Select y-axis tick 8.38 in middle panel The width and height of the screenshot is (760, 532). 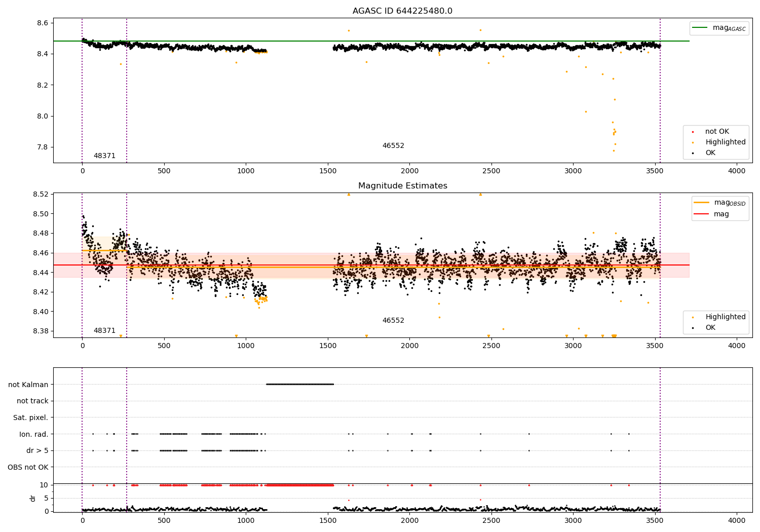(x=41, y=331)
